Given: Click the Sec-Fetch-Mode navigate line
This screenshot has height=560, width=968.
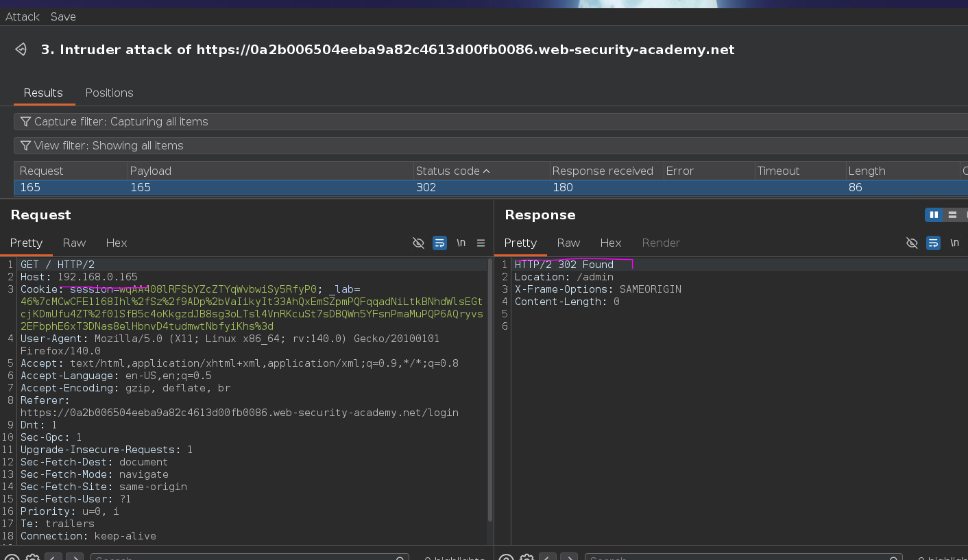Looking at the screenshot, I should (94, 474).
